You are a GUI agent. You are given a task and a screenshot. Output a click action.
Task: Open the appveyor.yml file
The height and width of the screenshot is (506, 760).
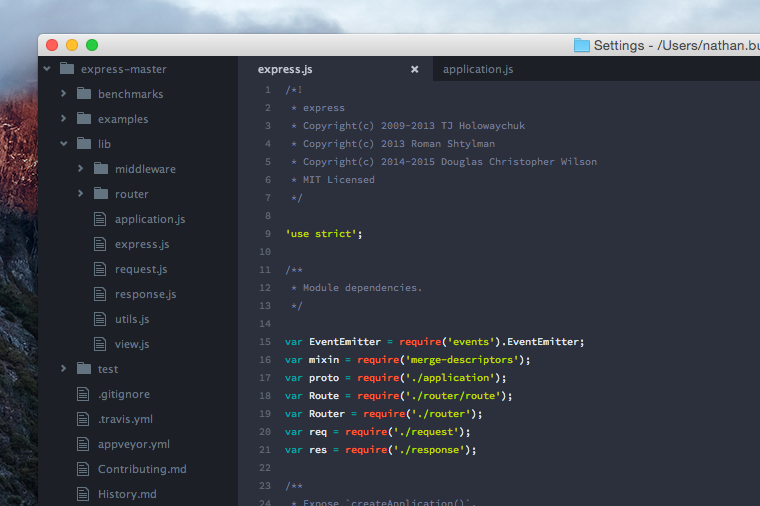[134, 444]
